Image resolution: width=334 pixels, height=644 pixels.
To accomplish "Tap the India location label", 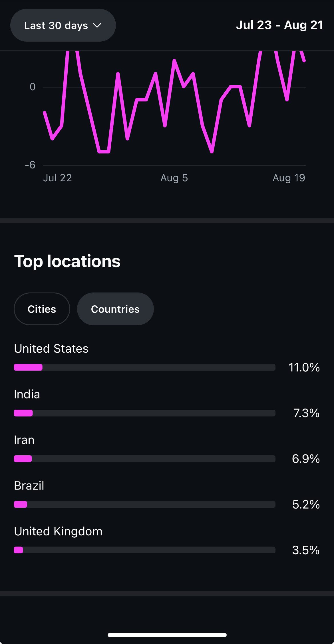I will point(27,395).
